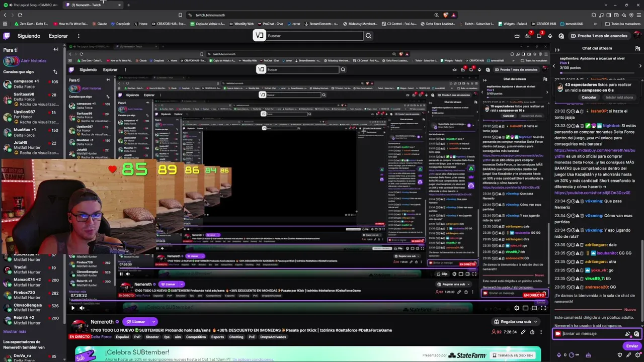
Task: Open the Claude bookmark
Action: [x=99, y=24]
